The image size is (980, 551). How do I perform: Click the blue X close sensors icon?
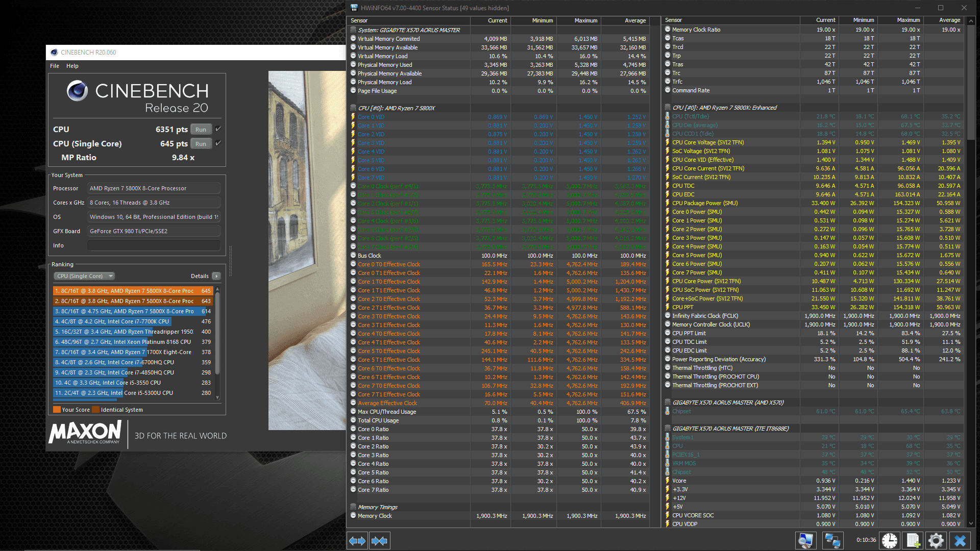960,540
